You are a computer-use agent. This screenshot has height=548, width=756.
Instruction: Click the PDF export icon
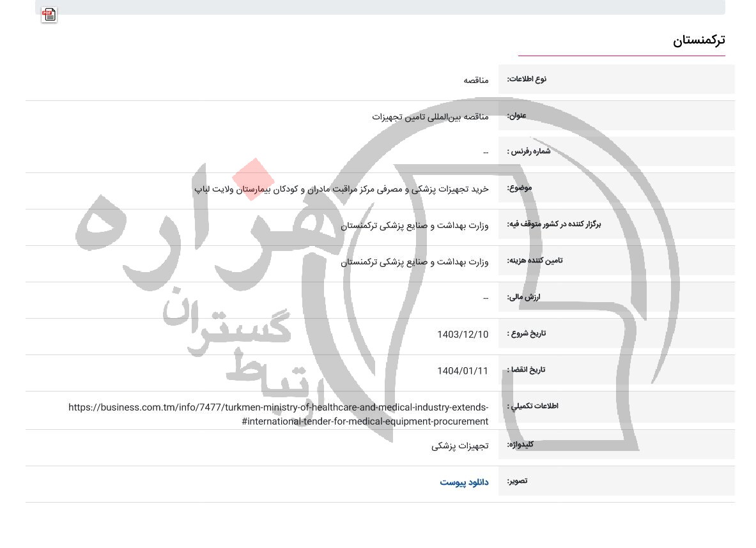pyautogui.click(x=49, y=15)
